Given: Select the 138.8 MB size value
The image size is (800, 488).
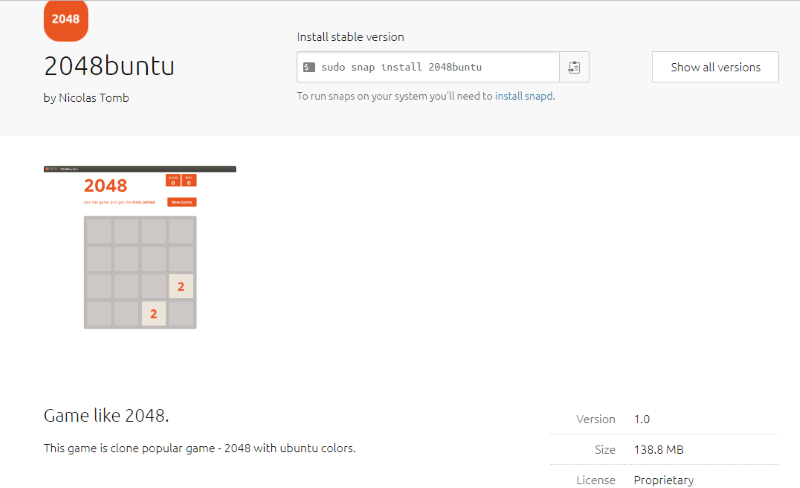Looking at the screenshot, I should coord(658,450).
